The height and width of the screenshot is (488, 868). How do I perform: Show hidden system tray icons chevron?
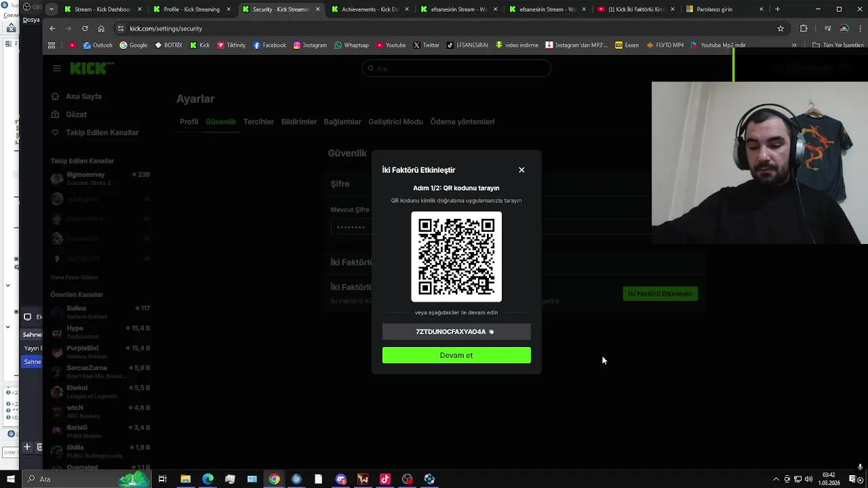pyautogui.click(x=776, y=479)
